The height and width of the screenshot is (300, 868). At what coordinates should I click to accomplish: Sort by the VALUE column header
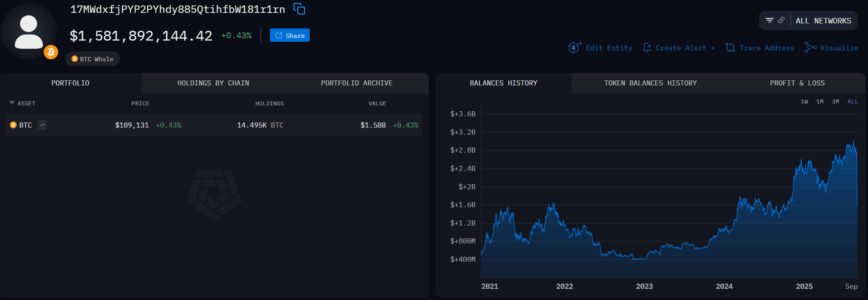[x=377, y=103]
